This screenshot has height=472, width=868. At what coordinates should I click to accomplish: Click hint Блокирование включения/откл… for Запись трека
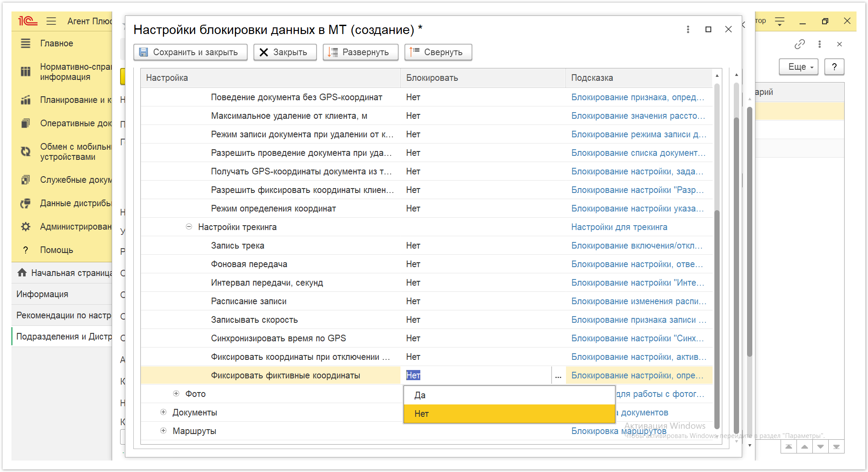pyautogui.click(x=637, y=245)
